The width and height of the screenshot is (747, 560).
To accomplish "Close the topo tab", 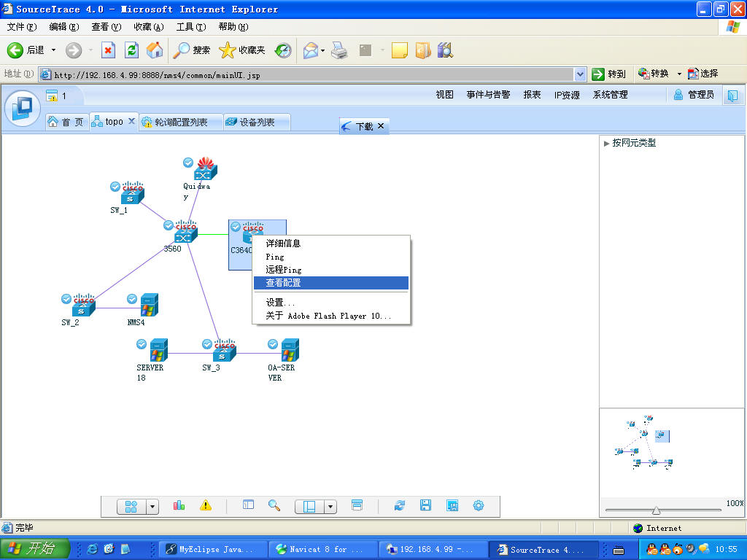I will [131, 121].
